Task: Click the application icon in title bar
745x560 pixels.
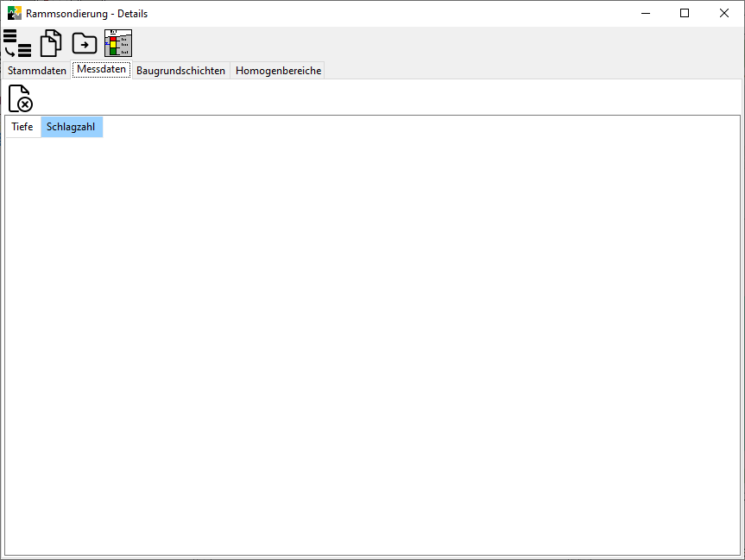Action: [14, 13]
